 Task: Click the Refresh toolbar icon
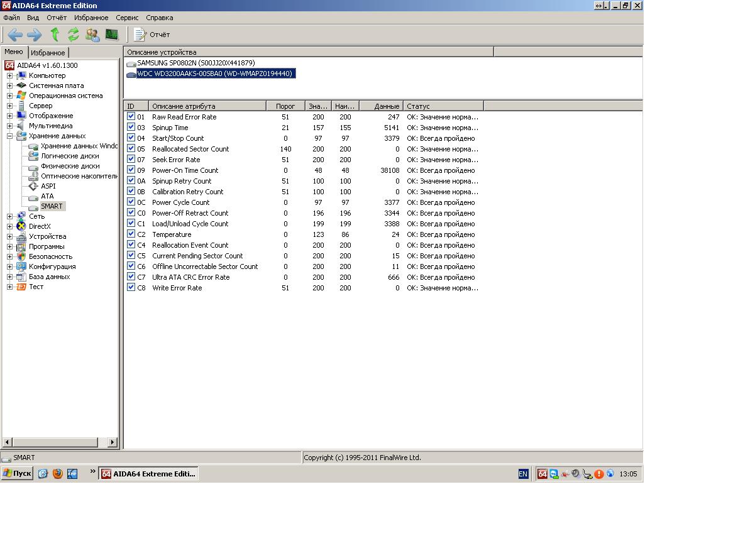pos(73,35)
